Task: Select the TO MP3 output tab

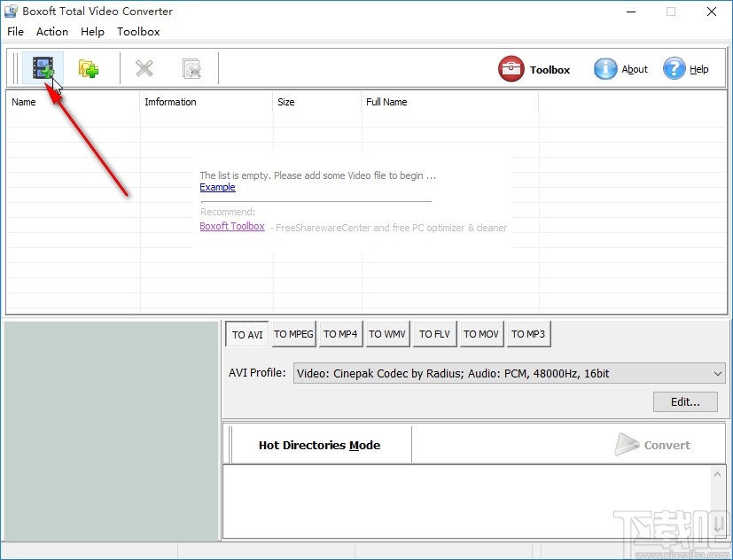Action: (x=528, y=334)
